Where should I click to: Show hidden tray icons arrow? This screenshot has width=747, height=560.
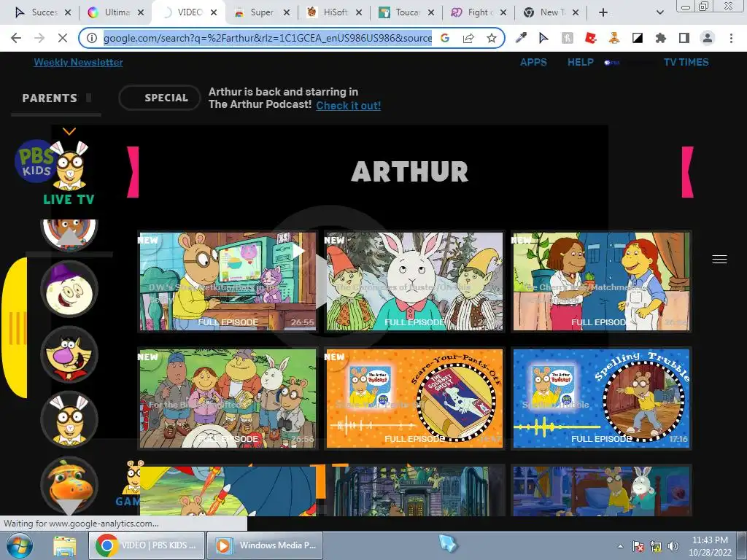(x=620, y=547)
